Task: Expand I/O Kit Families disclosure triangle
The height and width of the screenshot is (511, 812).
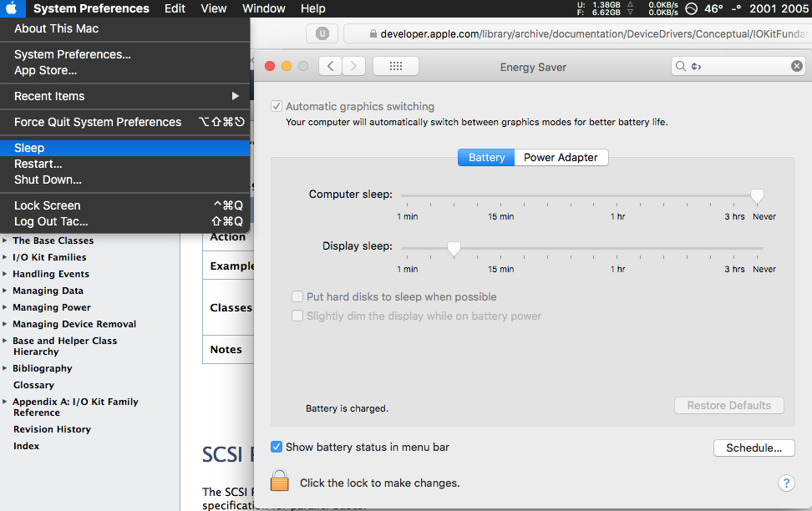Action: [5, 257]
